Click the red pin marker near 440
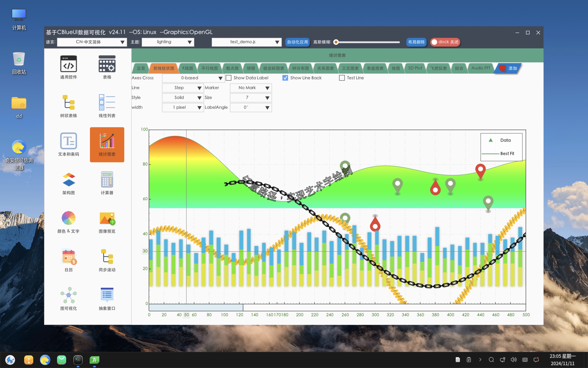This screenshot has width=588, height=368. pos(480,171)
